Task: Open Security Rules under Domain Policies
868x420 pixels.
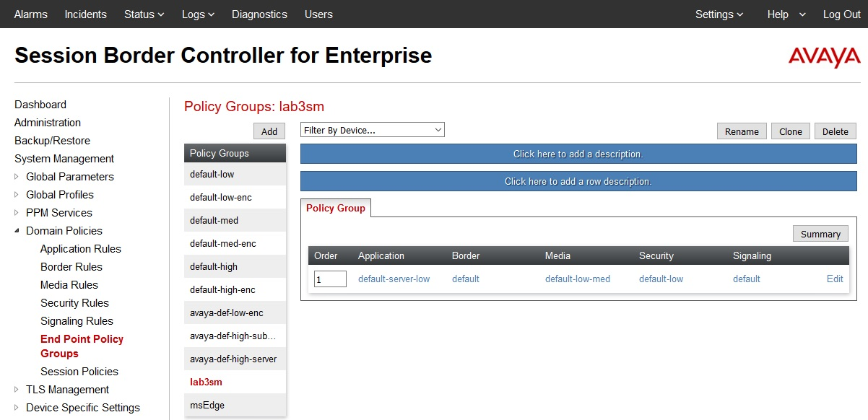Action: click(74, 303)
